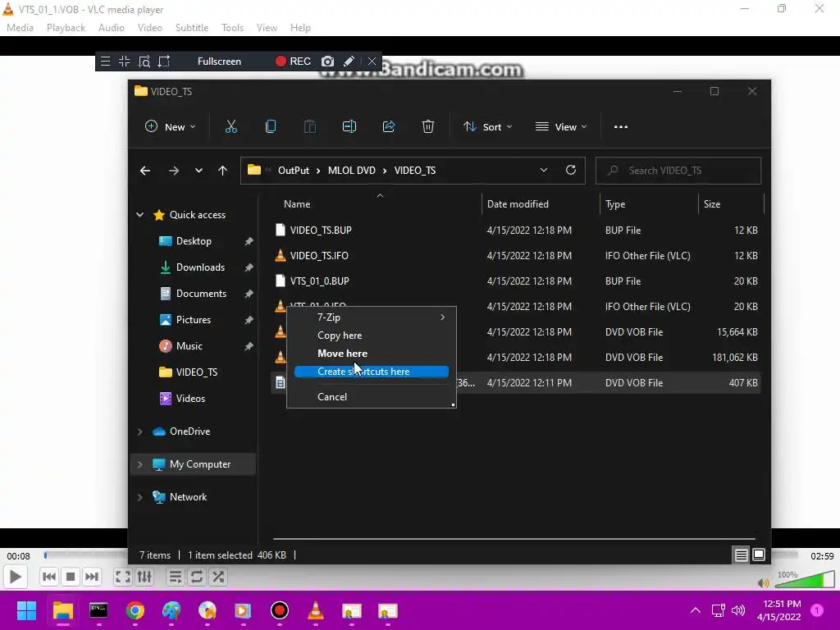This screenshot has width=840, height=630.
Task: Go up one folder level
Action: click(x=222, y=171)
